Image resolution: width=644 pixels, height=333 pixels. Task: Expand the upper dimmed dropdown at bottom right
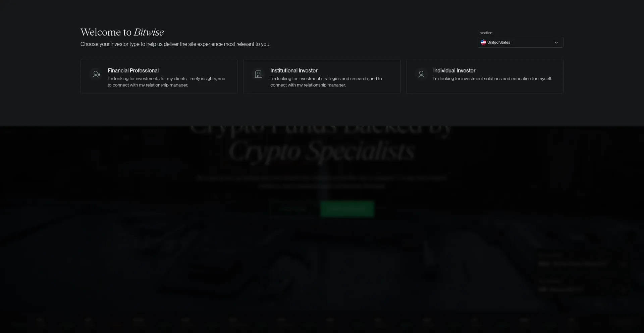click(583, 264)
